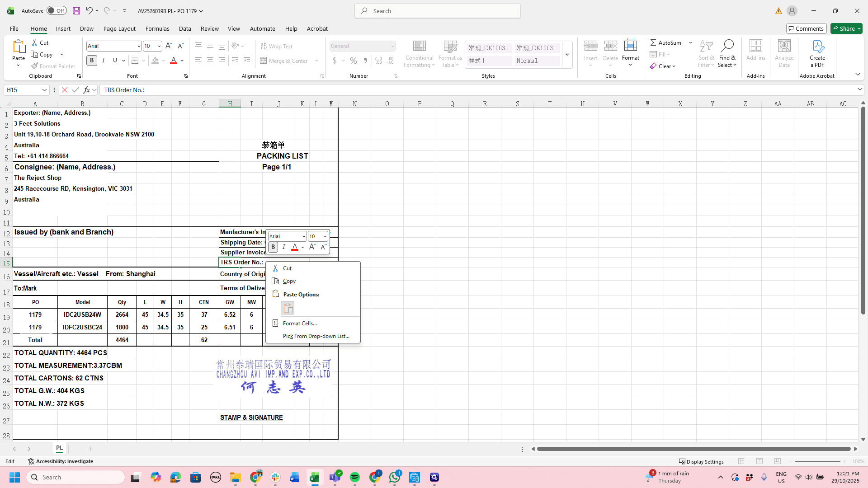
Task: Open the Page Layout ribbon tab
Action: click(x=119, y=28)
